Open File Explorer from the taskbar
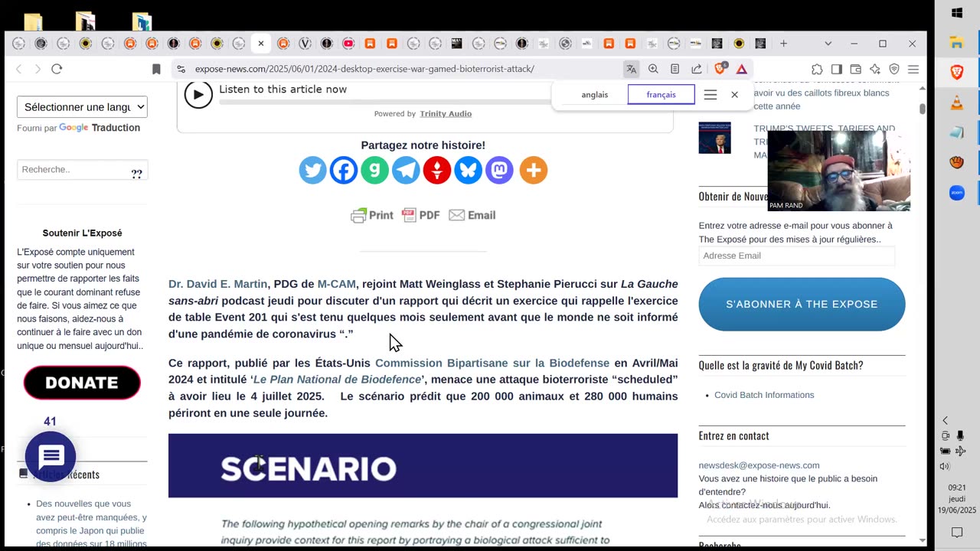 pos(957,43)
